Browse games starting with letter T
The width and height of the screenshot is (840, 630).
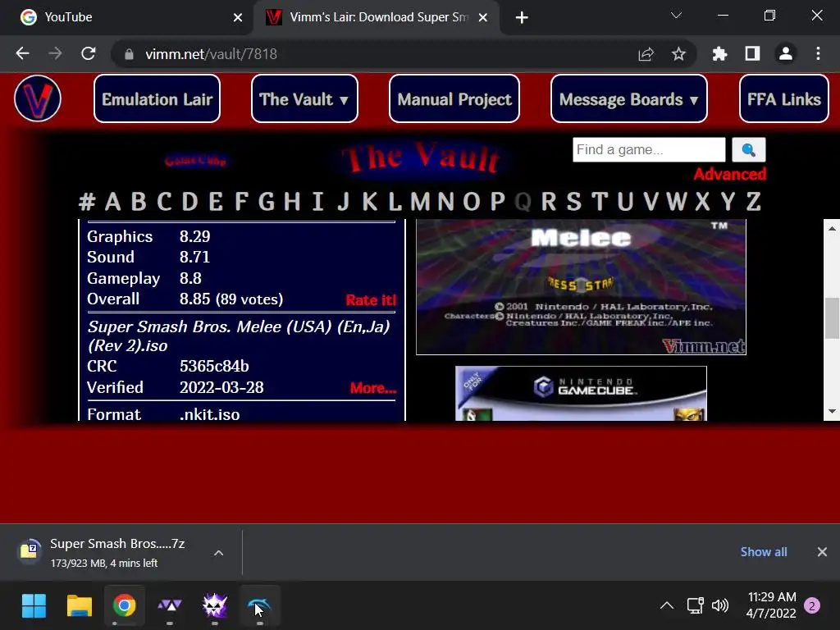point(600,202)
